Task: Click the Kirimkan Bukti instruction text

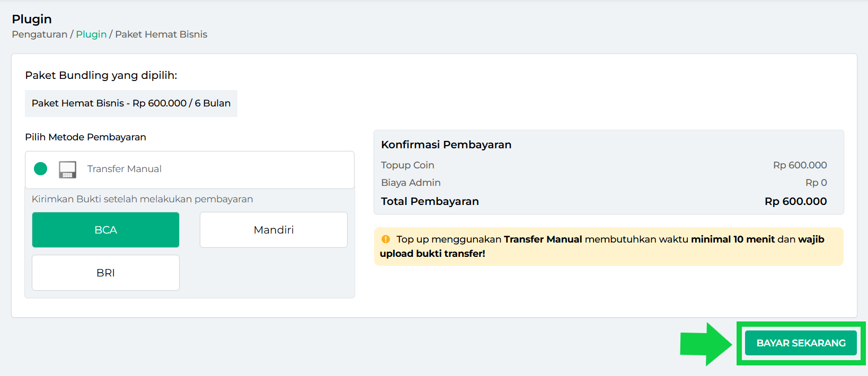Action: (143, 199)
